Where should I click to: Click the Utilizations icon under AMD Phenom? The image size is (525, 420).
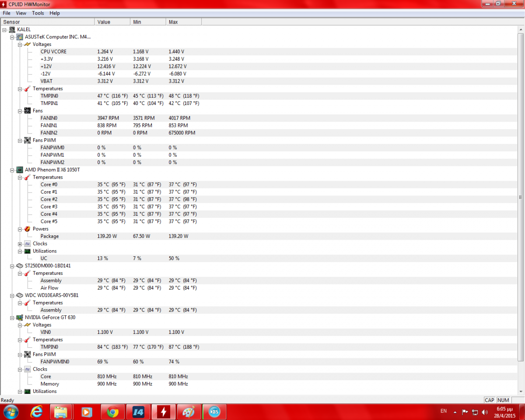[28, 251]
